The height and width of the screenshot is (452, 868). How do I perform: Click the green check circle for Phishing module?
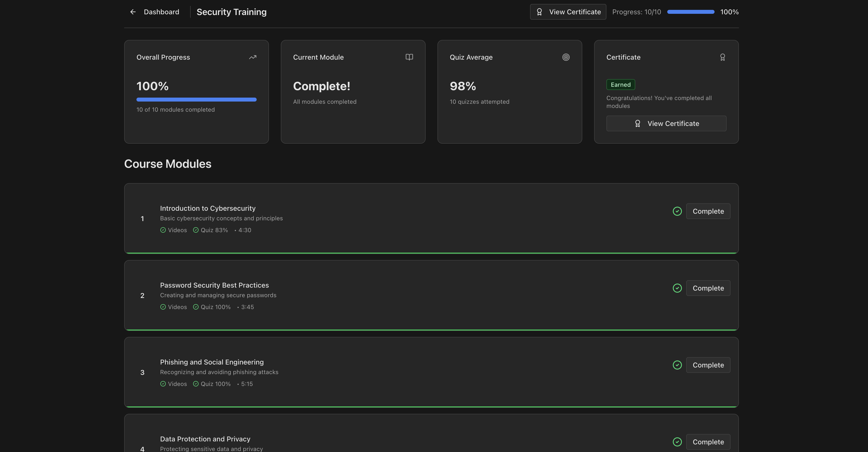pos(677,365)
